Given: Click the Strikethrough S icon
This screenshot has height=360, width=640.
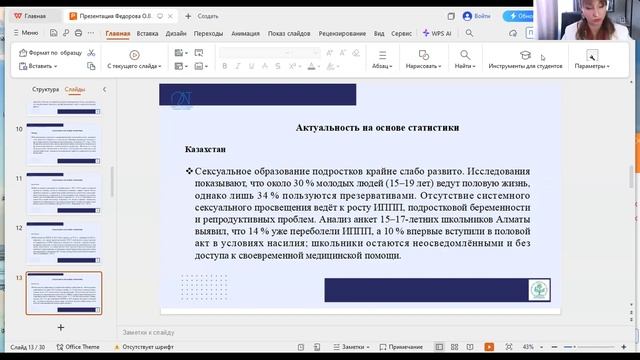Looking at the screenshot, I should [278, 66].
